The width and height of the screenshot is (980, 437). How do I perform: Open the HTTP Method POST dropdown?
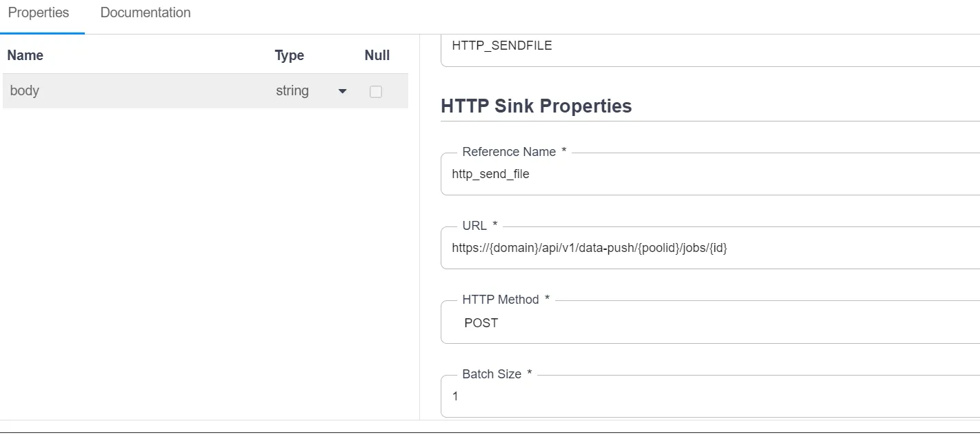710,323
